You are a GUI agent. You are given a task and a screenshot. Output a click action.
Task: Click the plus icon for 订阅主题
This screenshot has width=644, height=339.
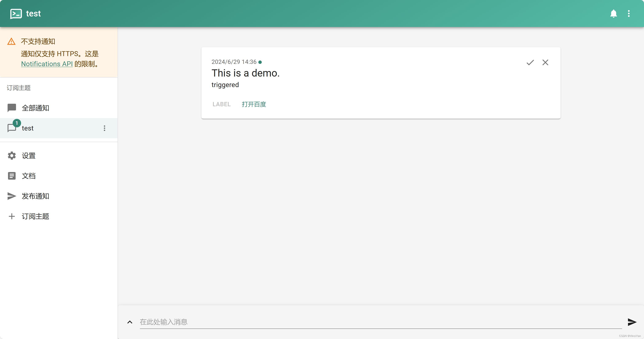click(12, 216)
